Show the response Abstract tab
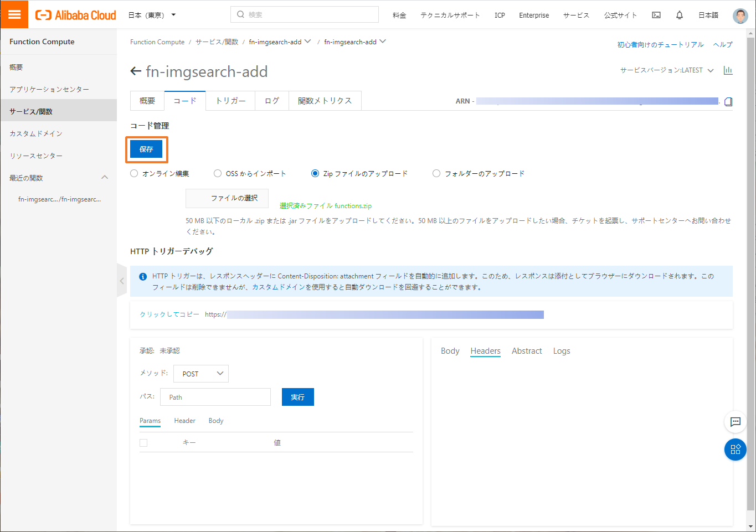Viewport: 756px width, 532px height. click(x=527, y=351)
